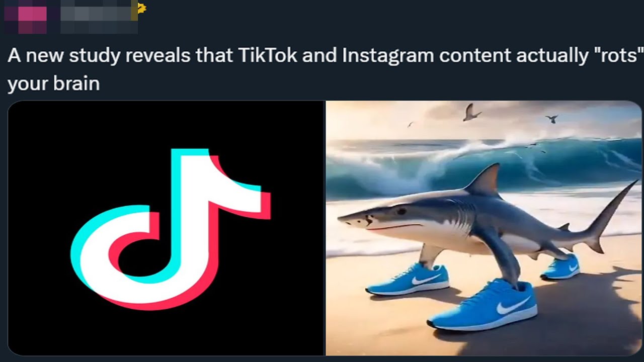Click the large seagull in the sky
644x362 pixels.
(470, 112)
